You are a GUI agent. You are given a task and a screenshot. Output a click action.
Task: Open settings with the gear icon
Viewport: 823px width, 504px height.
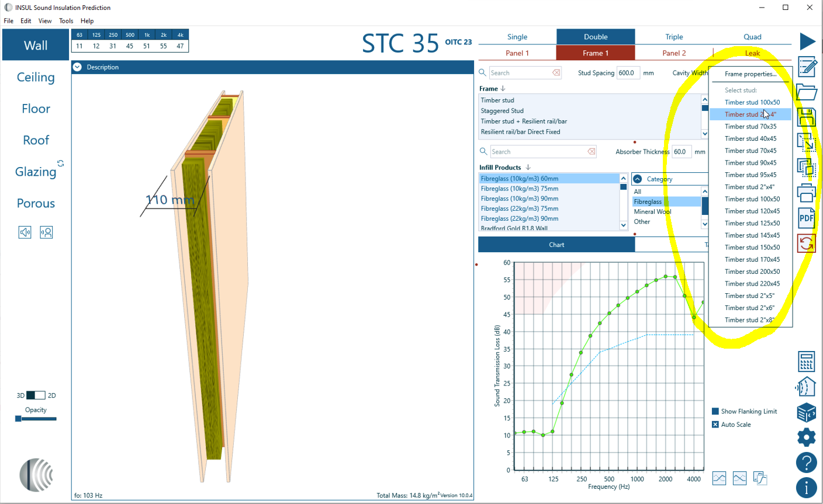click(x=807, y=437)
